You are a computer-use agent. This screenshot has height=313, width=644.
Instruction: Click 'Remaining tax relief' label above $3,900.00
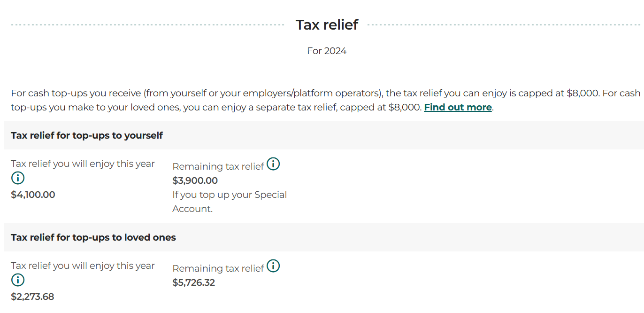(218, 166)
